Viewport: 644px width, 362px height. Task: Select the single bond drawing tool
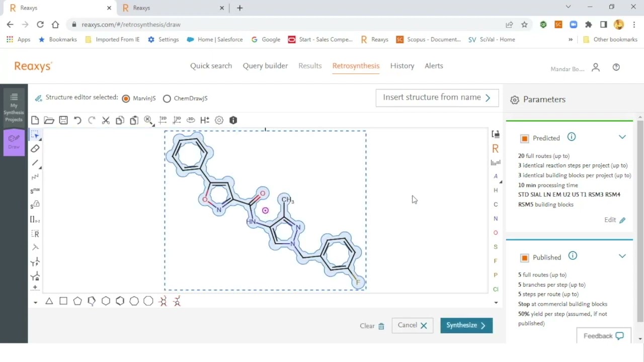tap(35, 163)
